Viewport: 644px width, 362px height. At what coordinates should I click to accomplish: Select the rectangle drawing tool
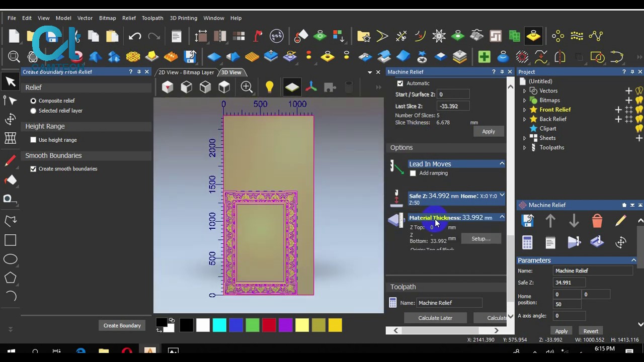[11, 240]
